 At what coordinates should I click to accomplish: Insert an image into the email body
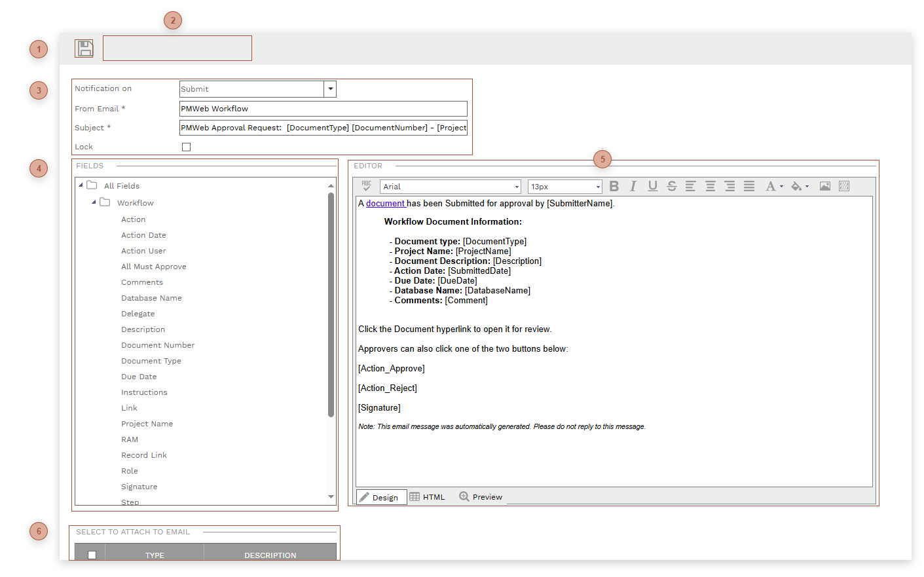824,186
